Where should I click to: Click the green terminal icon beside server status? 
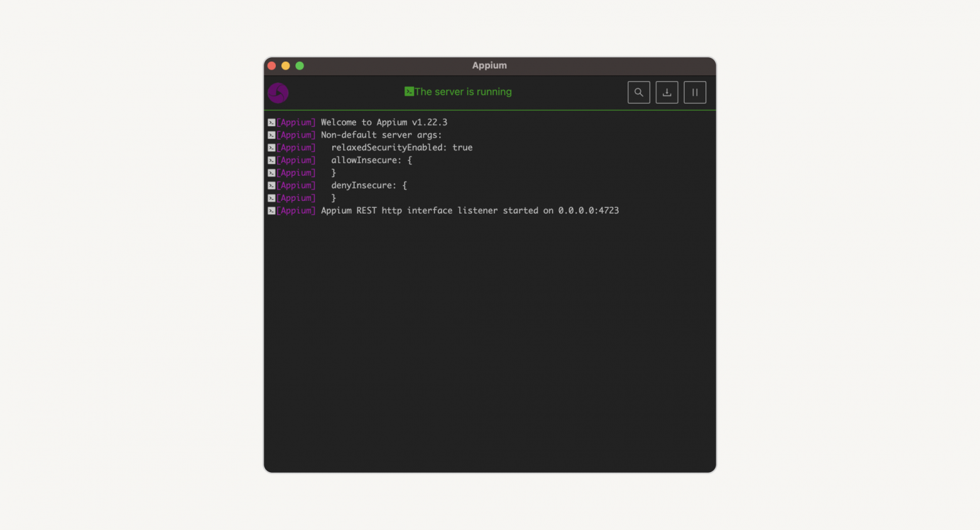coord(409,92)
